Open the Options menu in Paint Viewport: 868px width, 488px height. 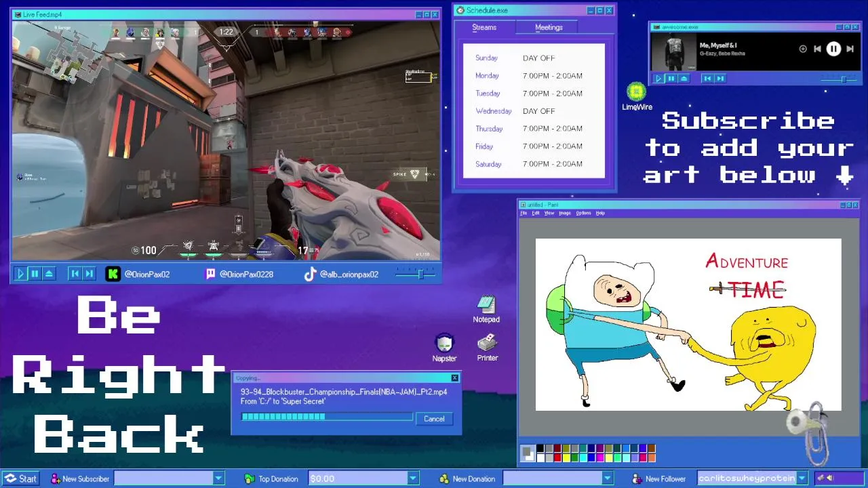583,213
